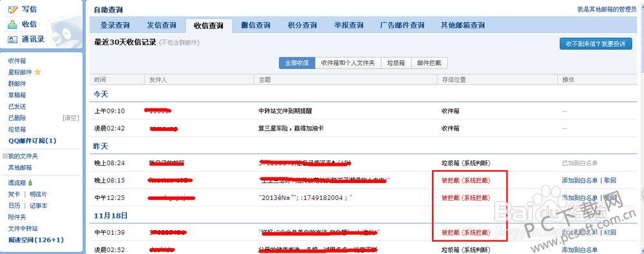Open the 通讯录 contacts page
The width and height of the screenshot is (644, 254).
tap(33, 39)
